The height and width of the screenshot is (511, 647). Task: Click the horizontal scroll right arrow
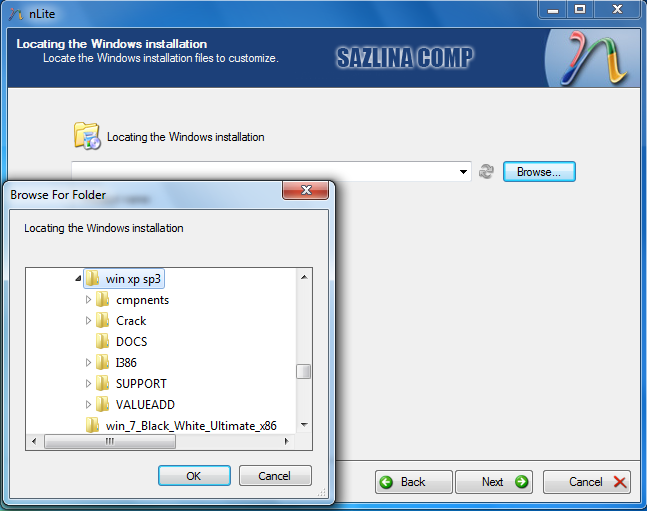point(287,441)
